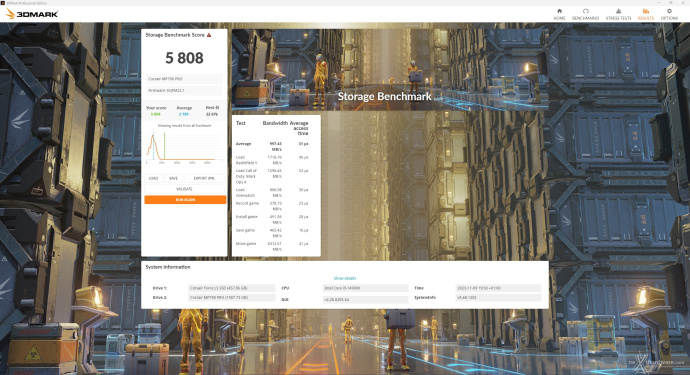This screenshot has height=375, width=690.
Task: Click the Firmware version field
Action: 184,90
